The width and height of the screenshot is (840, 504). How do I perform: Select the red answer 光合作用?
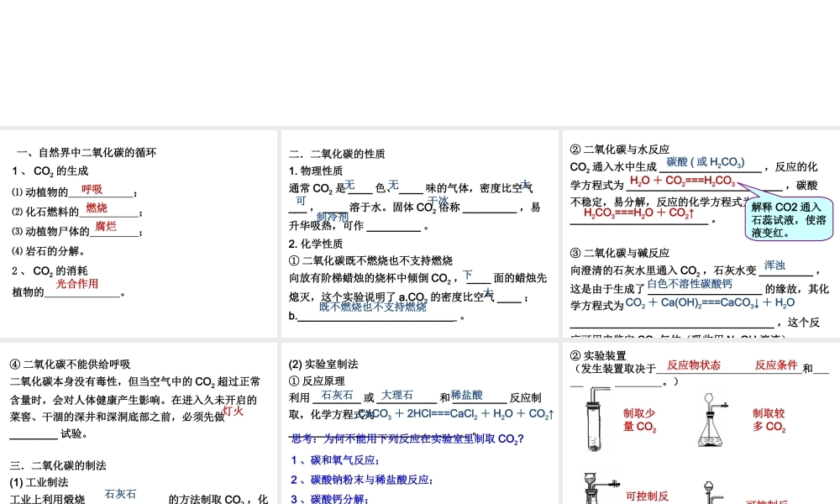point(77,283)
